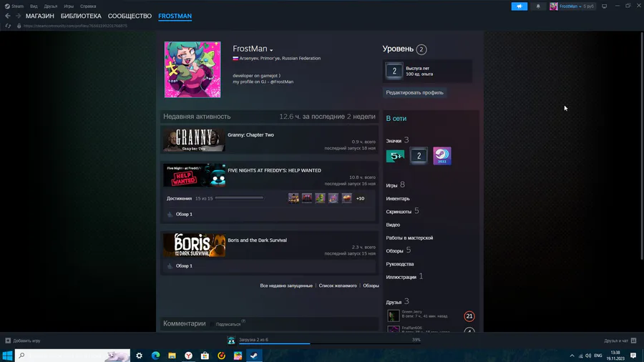Open Обзор 1 under Boris game
The width and height of the screenshot is (644, 362).
(x=184, y=266)
